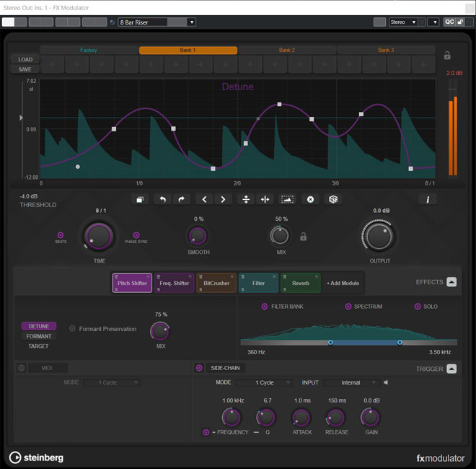Flip the curve vertically
Screen dimensions: 476x469
[246, 200]
